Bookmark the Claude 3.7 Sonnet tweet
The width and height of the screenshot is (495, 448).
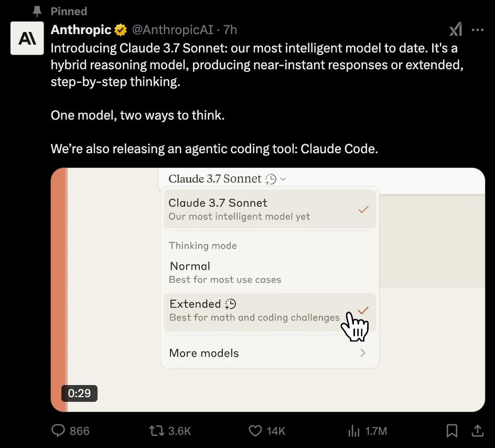[451, 431]
